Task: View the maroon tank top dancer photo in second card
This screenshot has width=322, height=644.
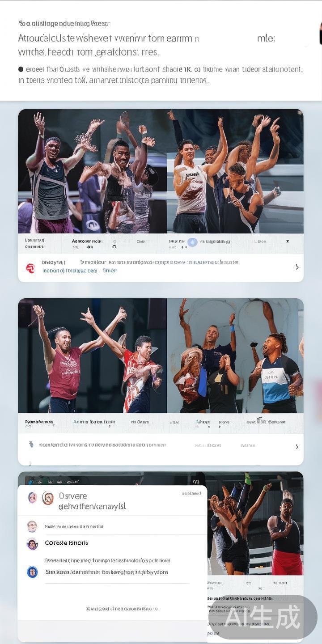Action: pos(92,356)
